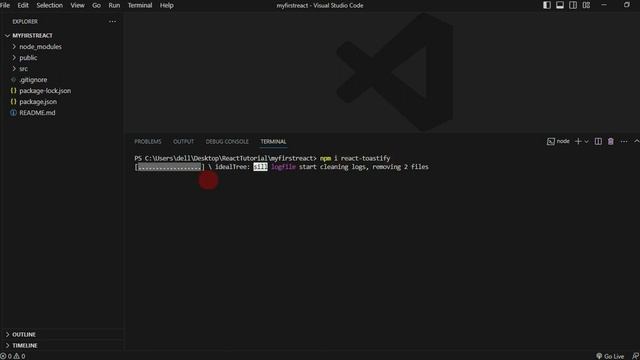Open the View menu
The image size is (640, 360).
[77, 5]
